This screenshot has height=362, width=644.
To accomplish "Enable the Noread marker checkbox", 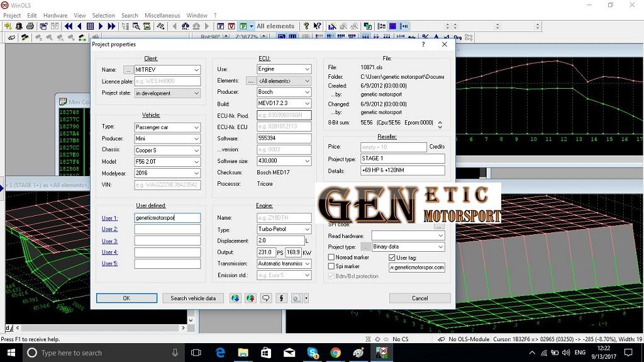I will click(331, 257).
